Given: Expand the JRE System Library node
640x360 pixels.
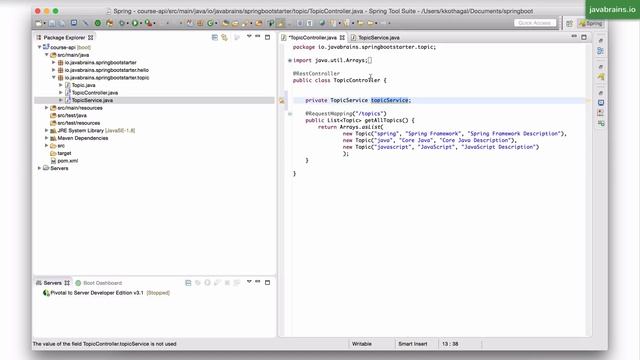Looking at the screenshot, I should pos(47,130).
